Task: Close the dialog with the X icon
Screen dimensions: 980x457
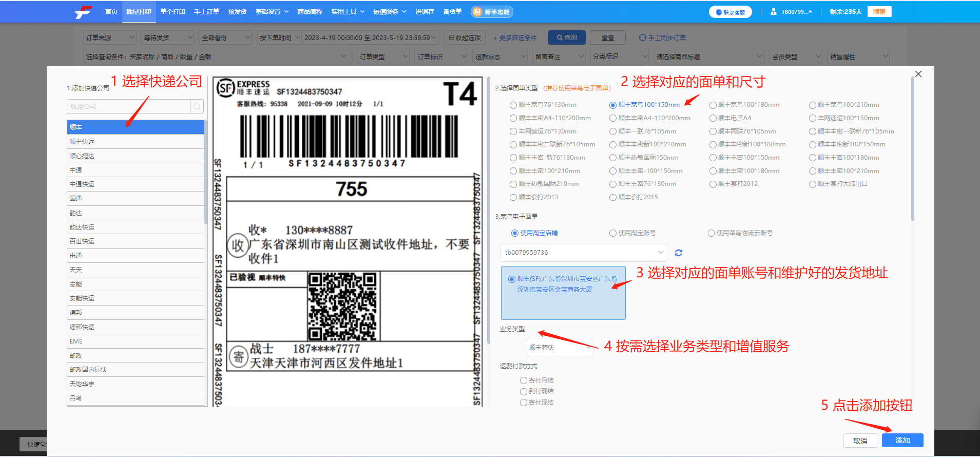Action: pyautogui.click(x=918, y=74)
